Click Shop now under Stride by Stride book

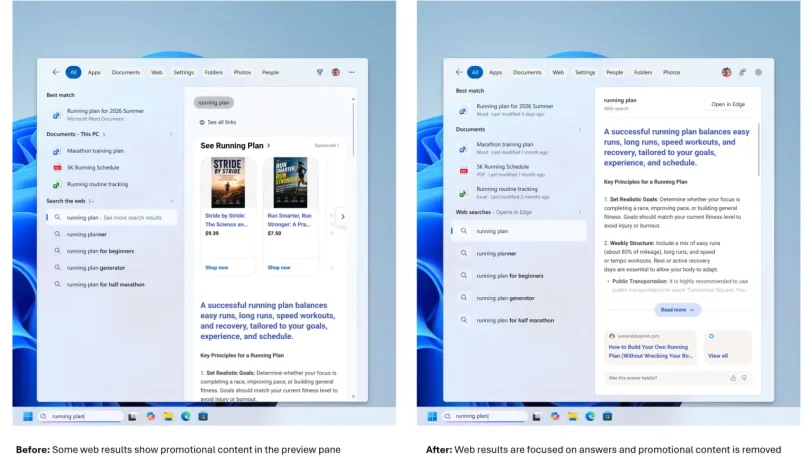pyautogui.click(x=216, y=267)
